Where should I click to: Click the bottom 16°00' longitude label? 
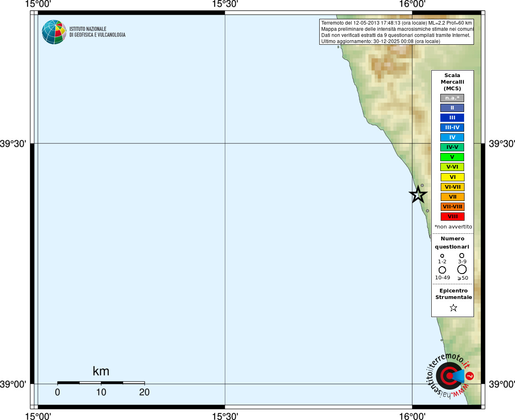412,416
